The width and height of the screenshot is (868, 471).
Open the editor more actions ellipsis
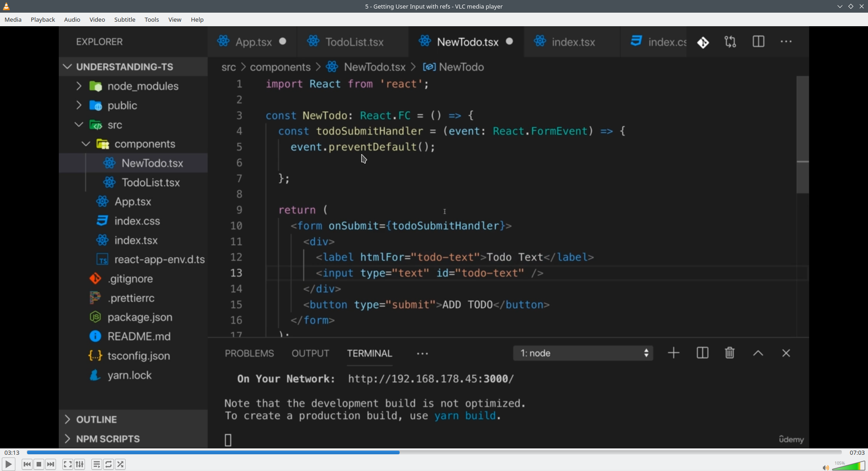point(787,42)
